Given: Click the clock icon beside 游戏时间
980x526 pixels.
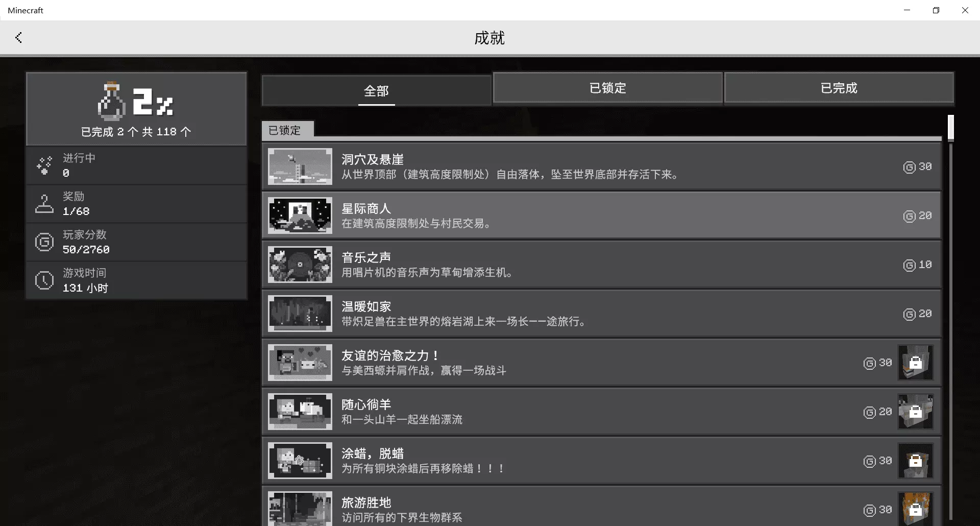Looking at the screenshot, I should pyautogui.click(x=44, y=280).
